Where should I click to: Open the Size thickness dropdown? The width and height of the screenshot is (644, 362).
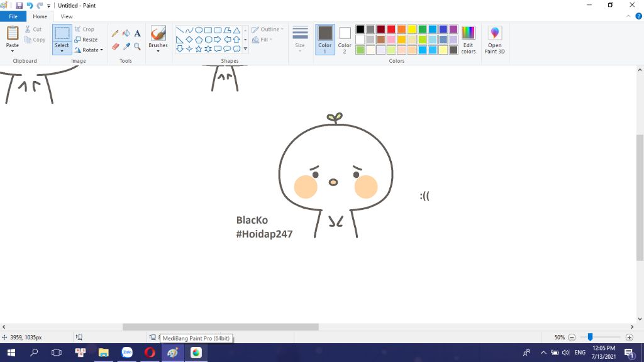tap(300, 40)
